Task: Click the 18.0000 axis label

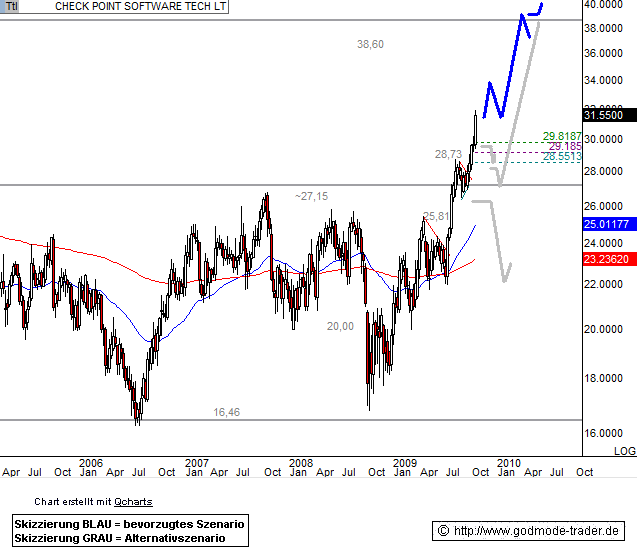Action: pyautogui.click(x=603, y=378)
